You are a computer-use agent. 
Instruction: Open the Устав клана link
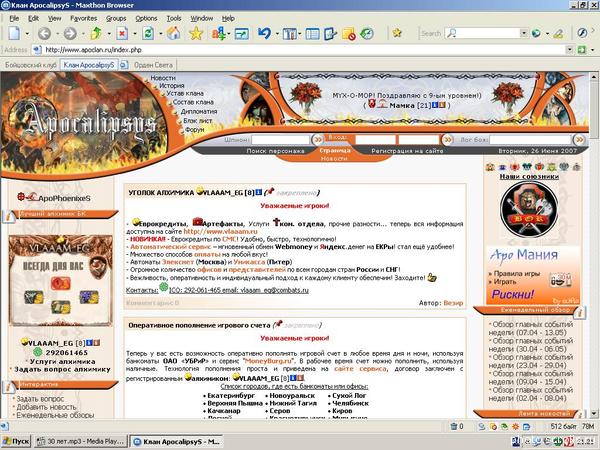click(x=185, y=93)
